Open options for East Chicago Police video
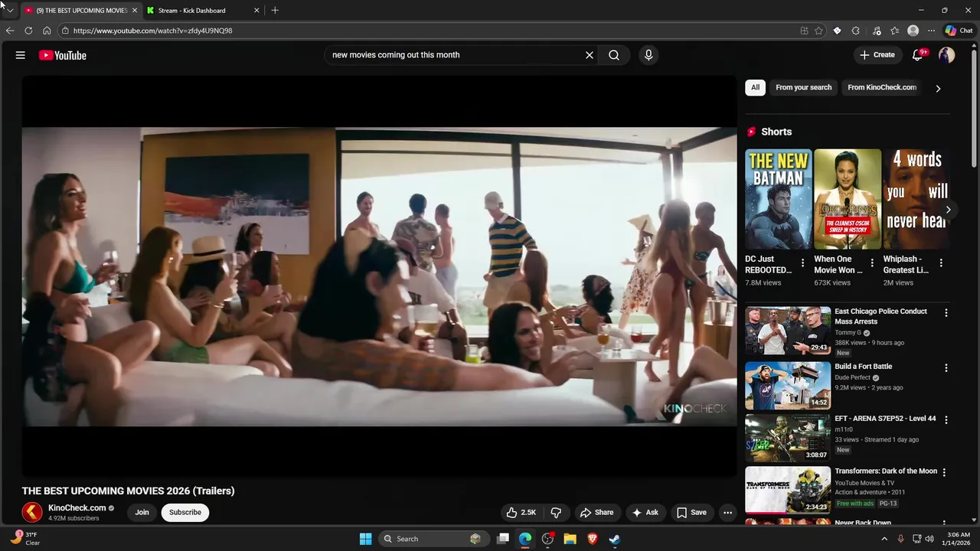Screen dimensions: 980x551 coord(946,313)
